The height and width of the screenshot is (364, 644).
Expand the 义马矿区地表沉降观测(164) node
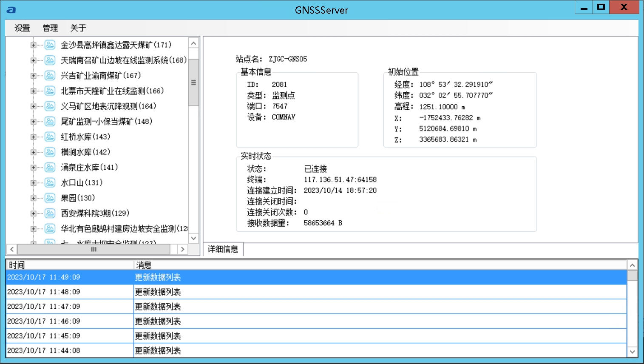pos(33,106)
